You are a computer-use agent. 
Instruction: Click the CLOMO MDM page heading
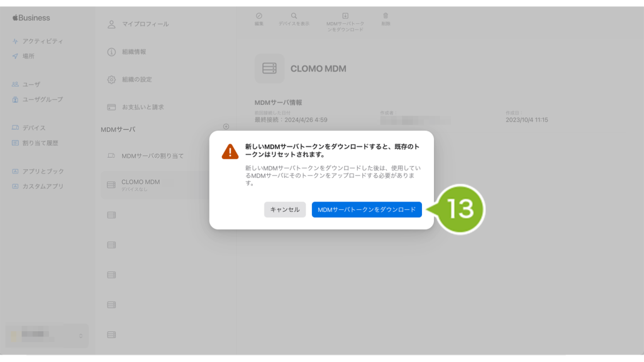(x=318, y=69)
